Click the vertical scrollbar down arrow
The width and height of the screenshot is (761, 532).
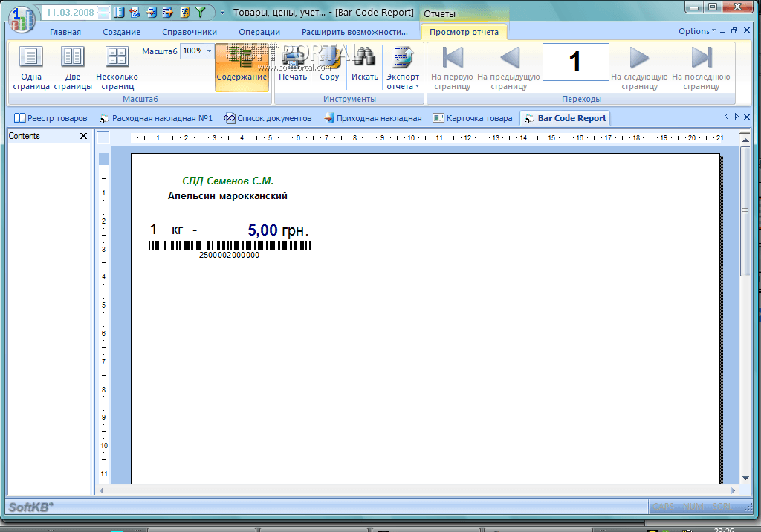point(745,478)
